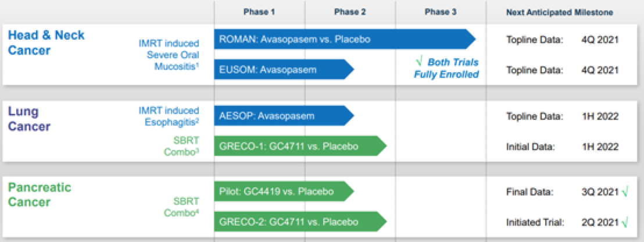The width and height of the screenshot is (644, 242).
Task: Click the Topline Data 1H 2022 milestone
Action: click(562, 116)
